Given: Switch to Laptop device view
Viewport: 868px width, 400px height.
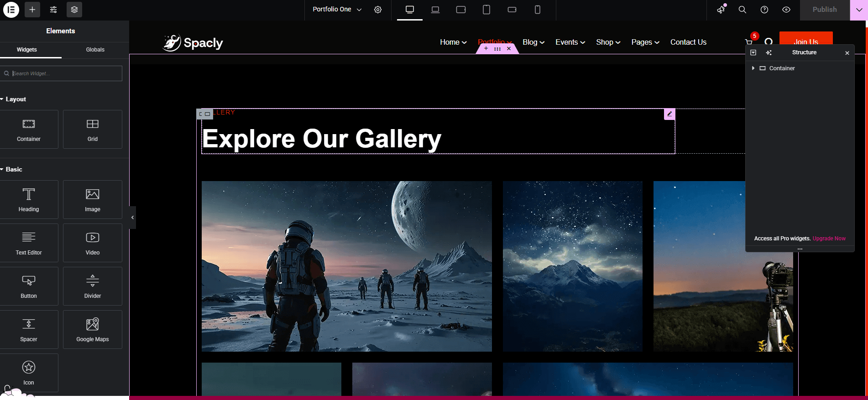Looking at the screenshot, I should [435, 10].
